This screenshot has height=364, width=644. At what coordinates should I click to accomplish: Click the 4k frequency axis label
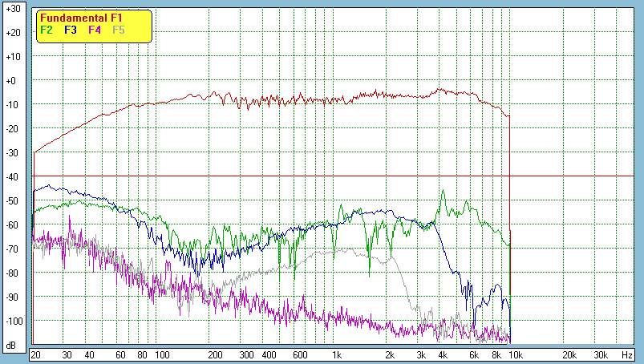pos(442,354)
